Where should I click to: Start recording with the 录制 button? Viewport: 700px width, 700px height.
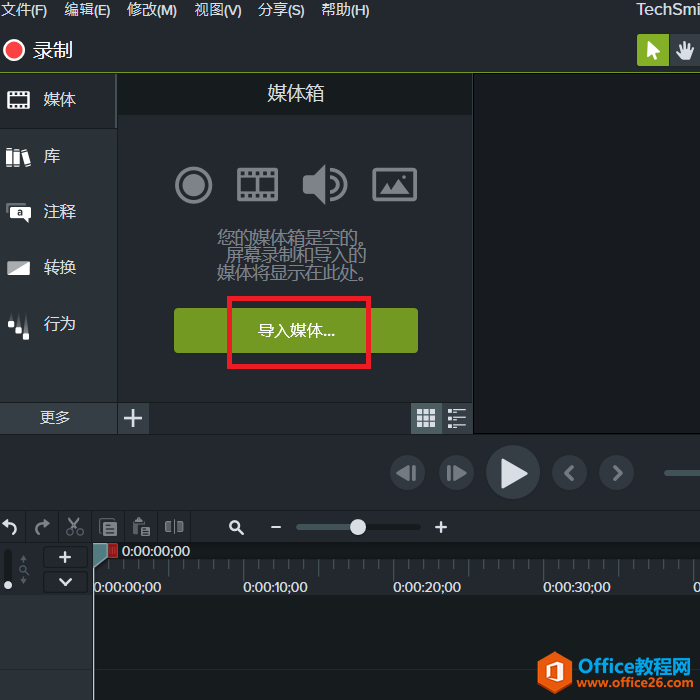coord(38,50)
